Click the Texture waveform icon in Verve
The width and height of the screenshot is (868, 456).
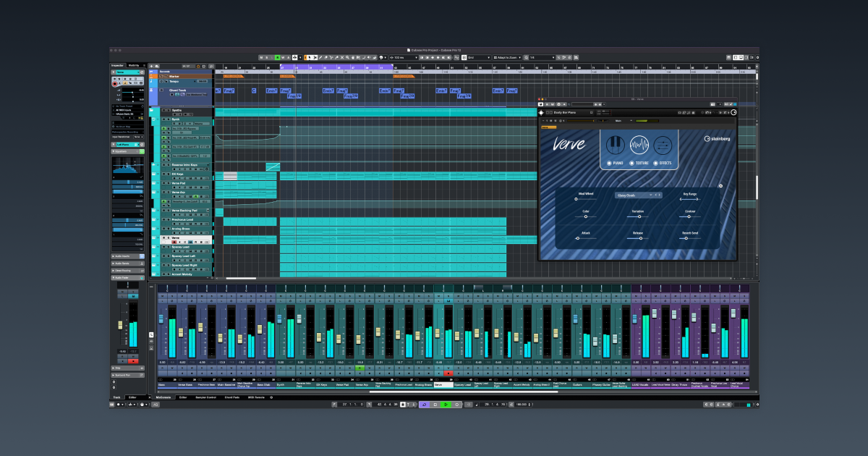[639, 145]
